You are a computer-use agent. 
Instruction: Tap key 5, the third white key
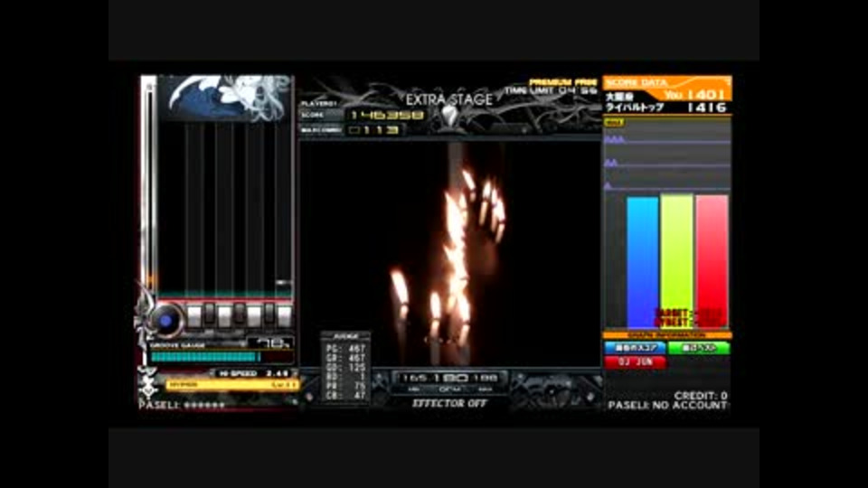pos(254,317)
